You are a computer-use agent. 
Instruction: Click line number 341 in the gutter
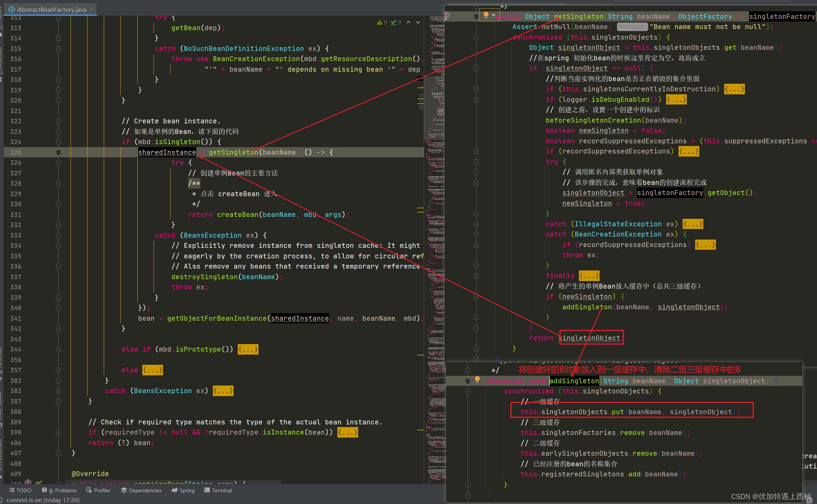click(16, 318)
